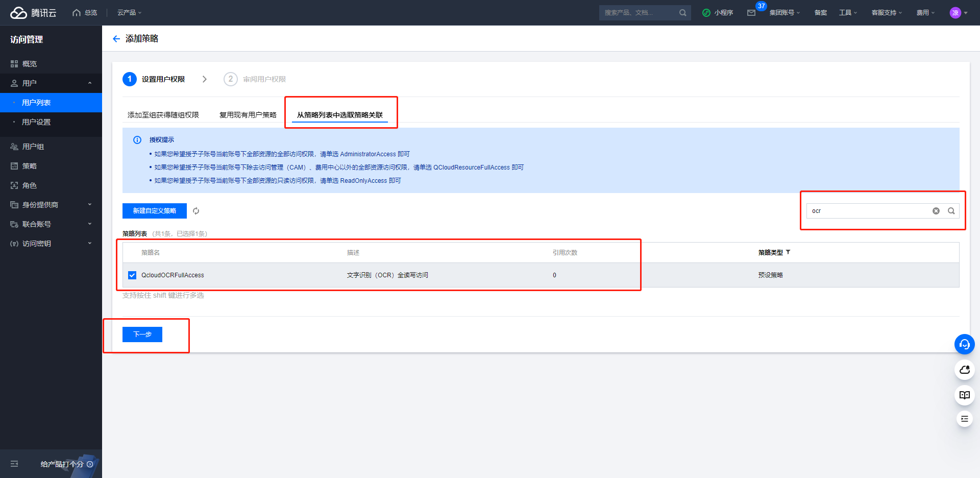
Task: Click the 预设策略 cell
Action: point(771,275)
